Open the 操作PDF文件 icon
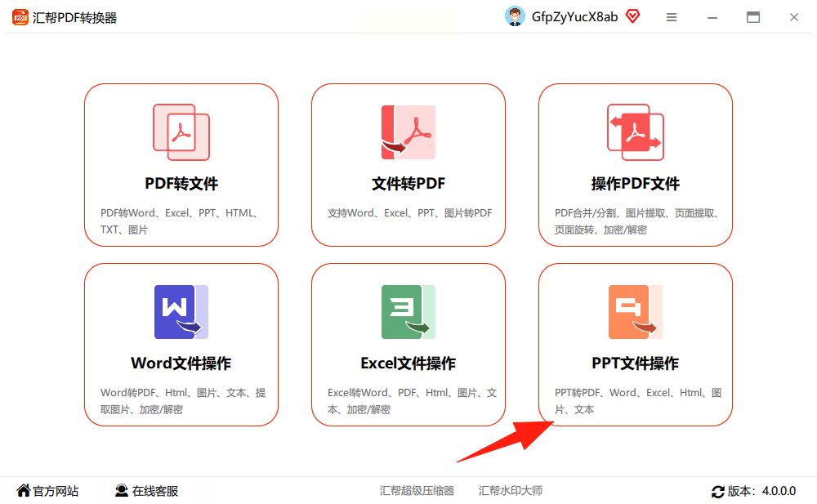This screenshot has width=817, height=504. (636, 132)
